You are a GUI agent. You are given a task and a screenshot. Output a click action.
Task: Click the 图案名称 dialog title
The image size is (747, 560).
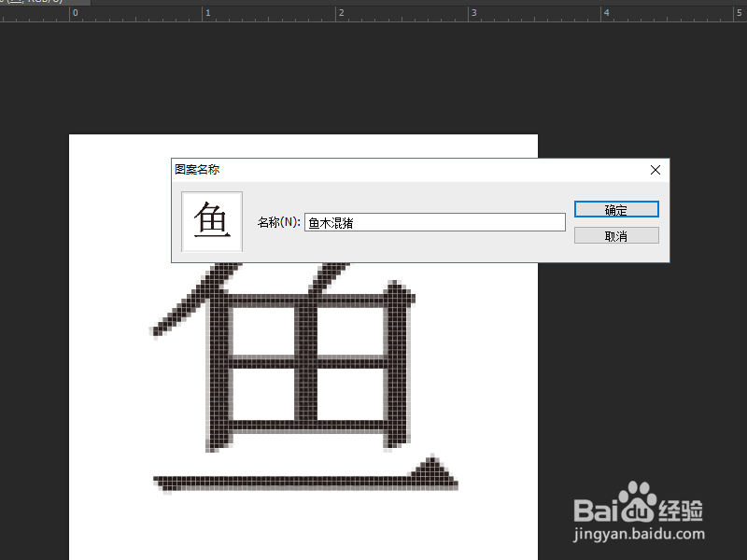click(197, 170)
